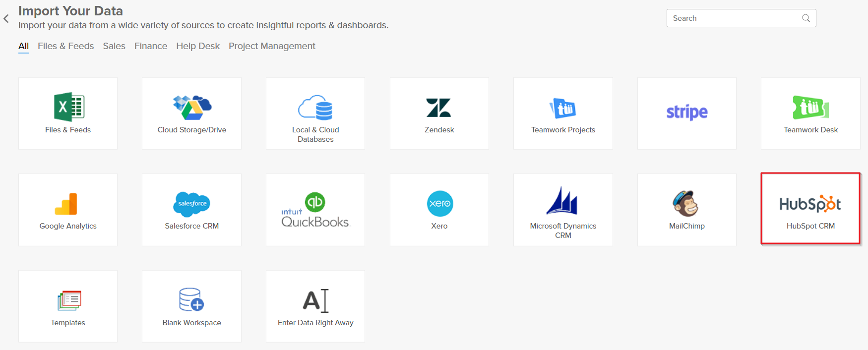The image size is (868, 350).
Task: Select the Finance tab
Action: point(151,46)
